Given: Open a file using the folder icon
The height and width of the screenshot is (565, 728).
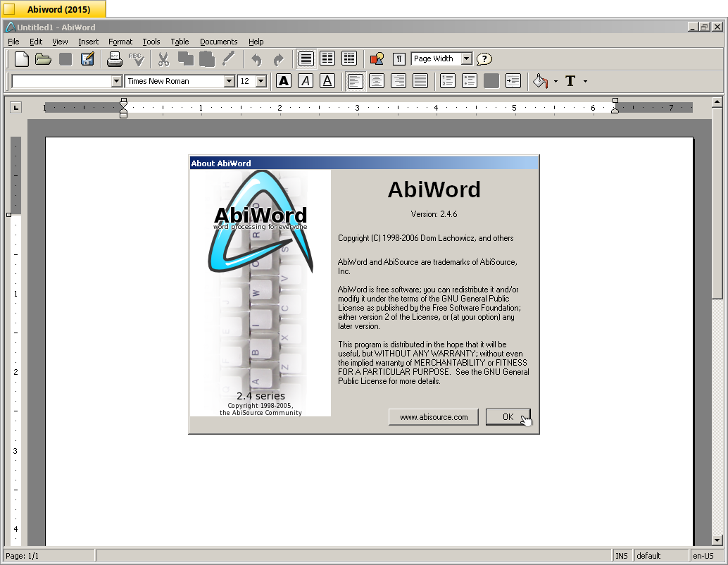Looking at the screenshot, I should [x=43, y=59].
